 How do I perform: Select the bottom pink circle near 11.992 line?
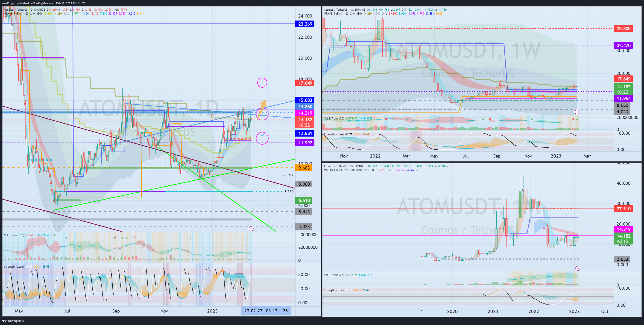point(262,138)
